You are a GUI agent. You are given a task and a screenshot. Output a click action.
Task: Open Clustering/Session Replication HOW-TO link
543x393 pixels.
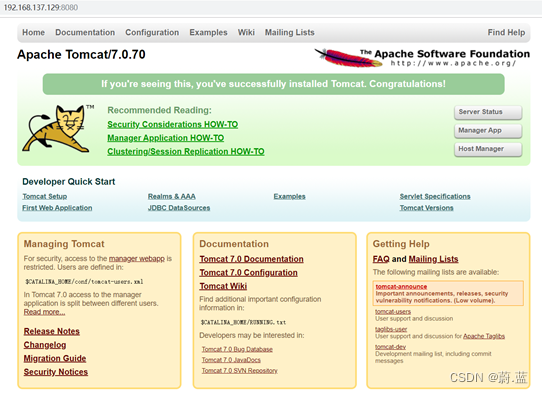tap(186, 152)
